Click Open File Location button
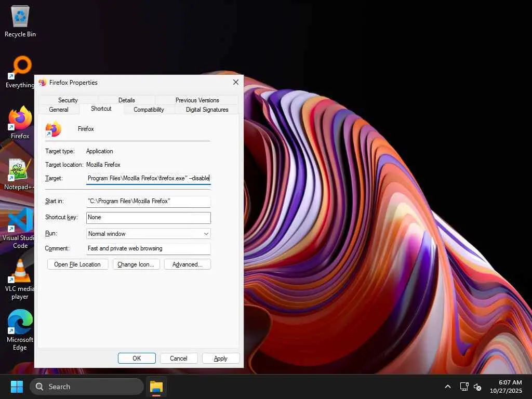The height and width of the screenshot is (399, 532). 77,264
